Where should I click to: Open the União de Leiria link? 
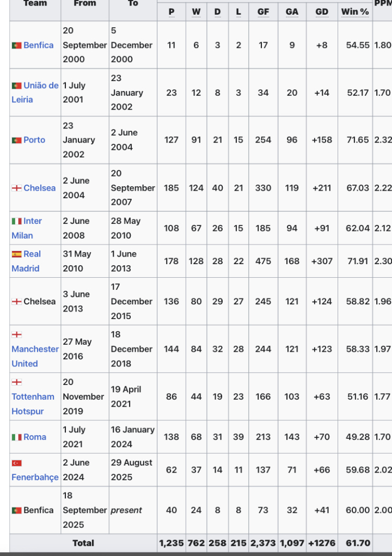[x=35, y=93]
